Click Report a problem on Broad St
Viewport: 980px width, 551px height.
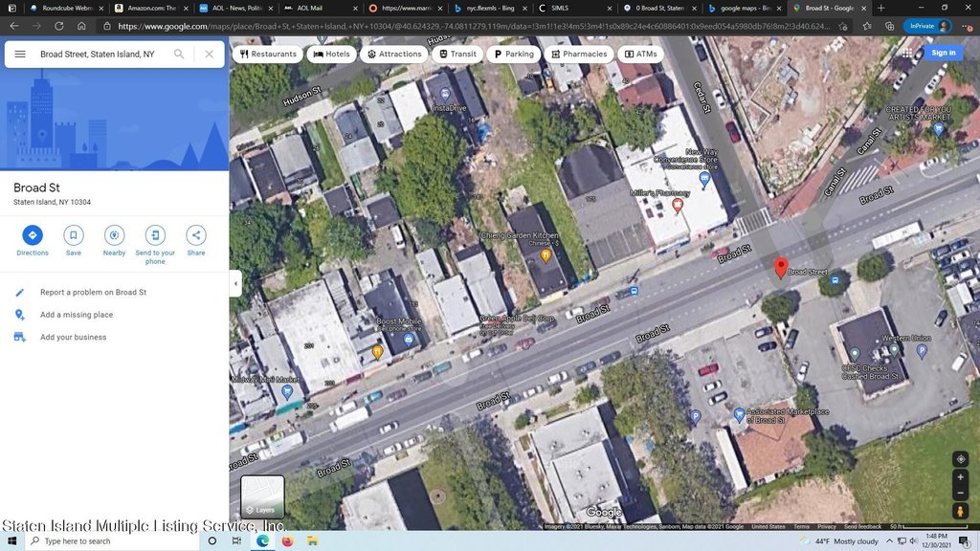(x=93, y=292)
